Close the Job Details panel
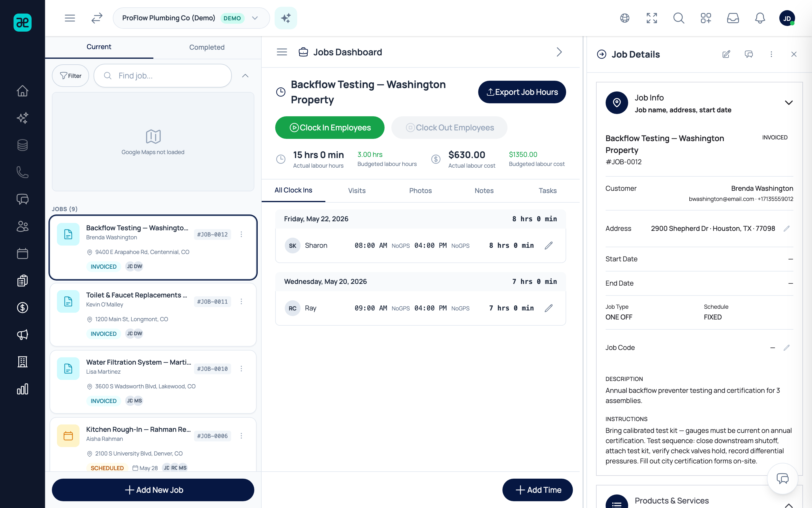Viewport: 812px width, 508px height. click(x=794, y=54)
